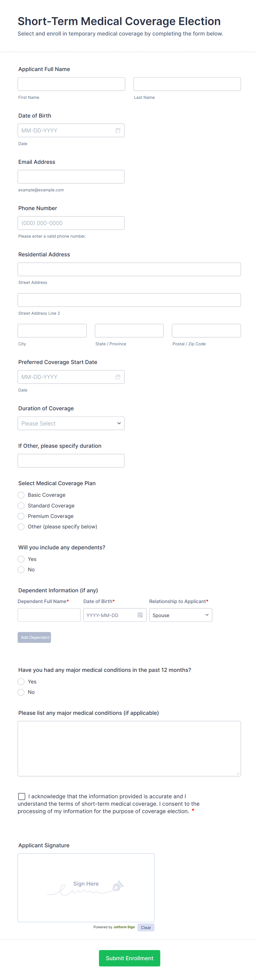This screenshot has height=980, width=256.
Task: Click the First Name input field
Action: point(71,84)
